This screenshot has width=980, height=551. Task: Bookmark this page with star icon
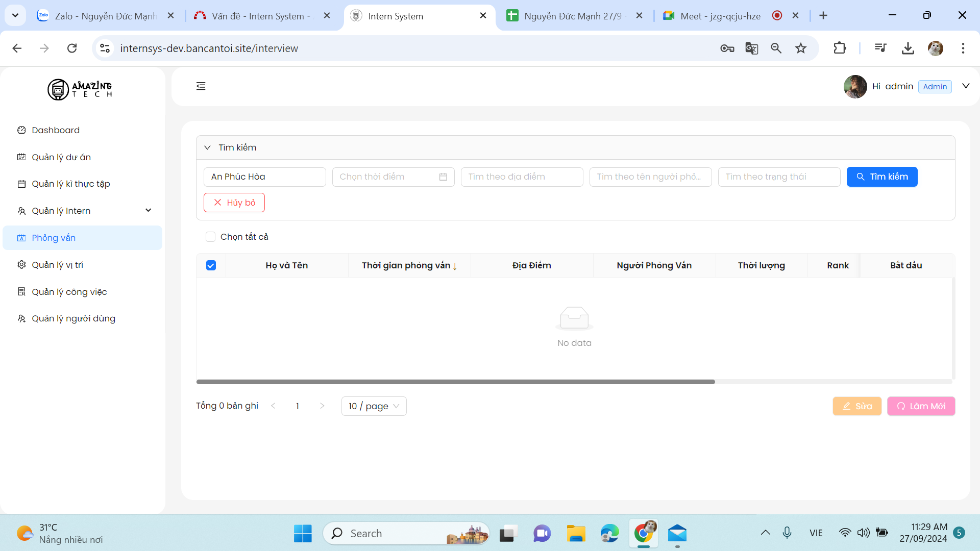point(800,48)
